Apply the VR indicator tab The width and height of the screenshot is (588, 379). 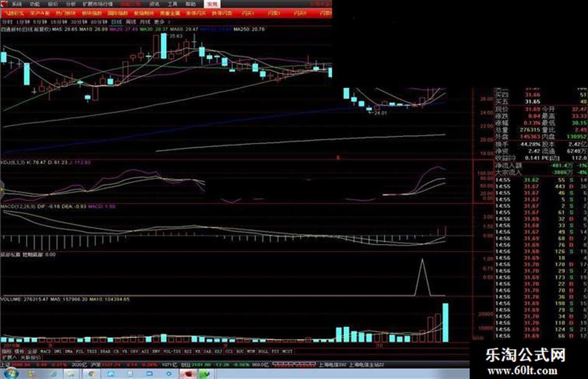coord(124,352)
